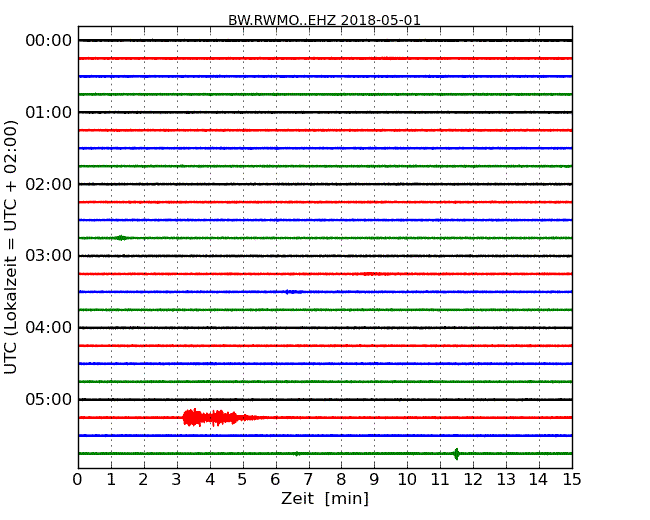Click x-axis tick label 14

pyautogui.click(x=538, y=480)
